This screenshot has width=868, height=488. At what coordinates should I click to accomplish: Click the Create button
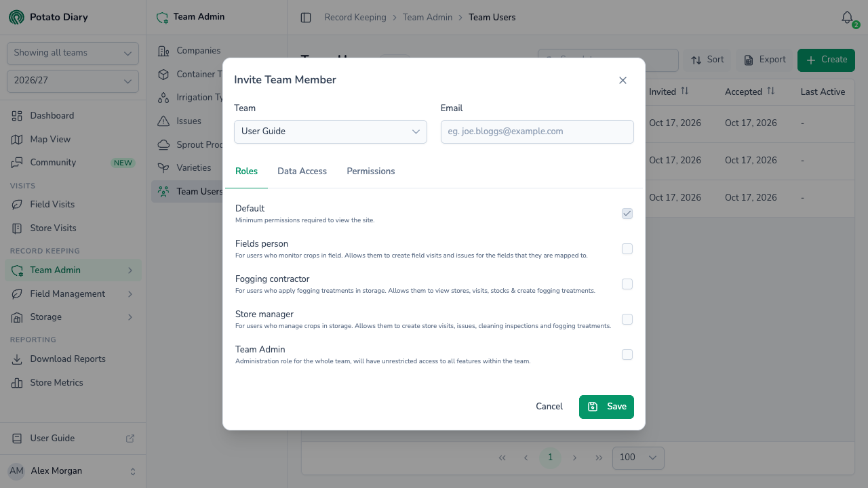(826, 60)
